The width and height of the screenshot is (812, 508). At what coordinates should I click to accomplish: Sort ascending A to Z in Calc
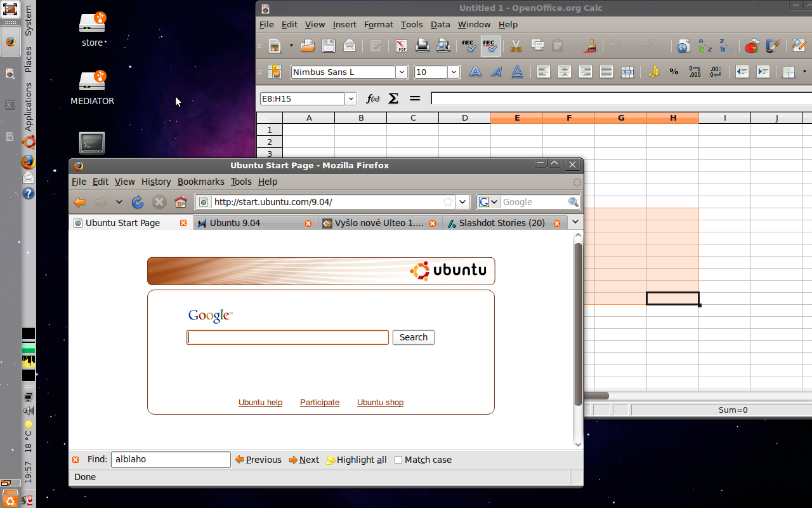(705, 46)
